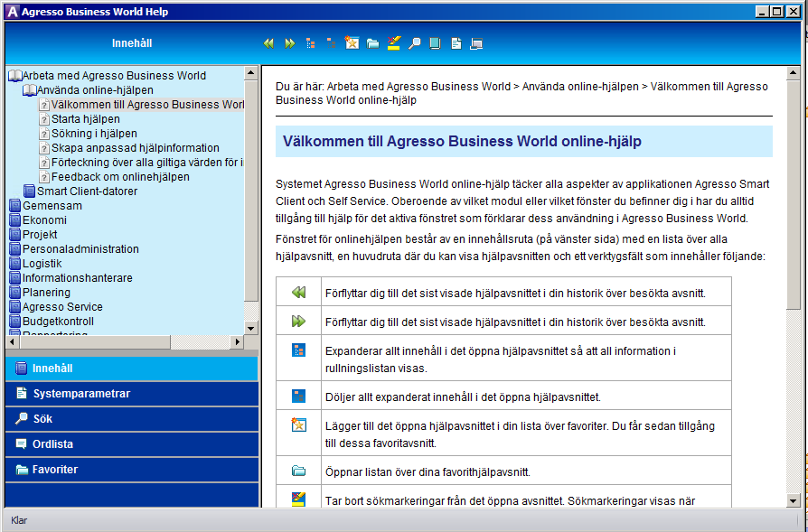Image resolution: width=808 pixels, height=532 pixels.
Task: Switch to the Innehåll navigation tab
Action: point(132,369)
